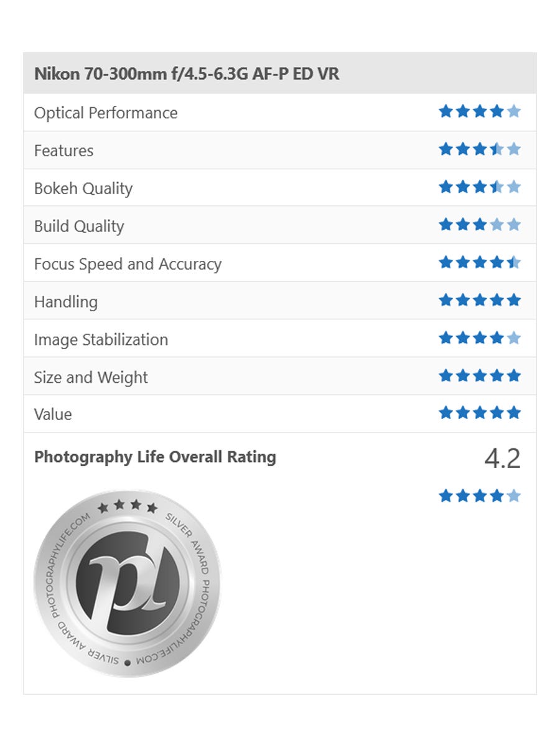Click the Image Stabilization star rating
Viewport: 560px width, 747px height.
pos(479,338)
